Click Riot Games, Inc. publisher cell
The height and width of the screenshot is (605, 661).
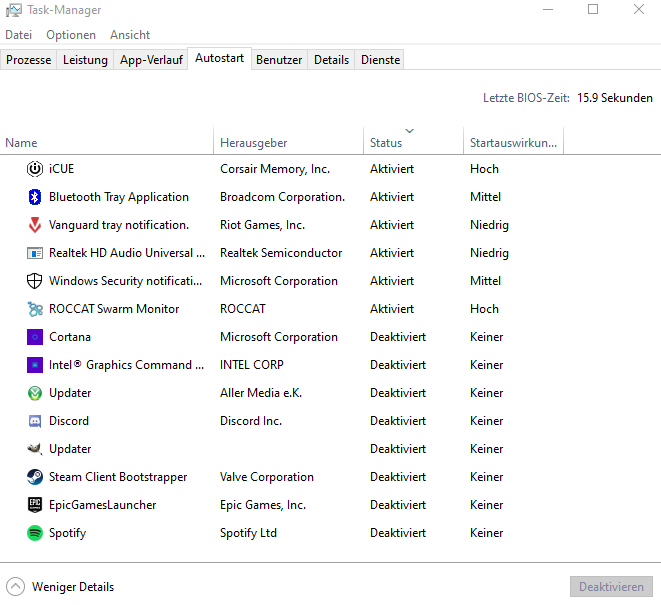pos(262,225)
